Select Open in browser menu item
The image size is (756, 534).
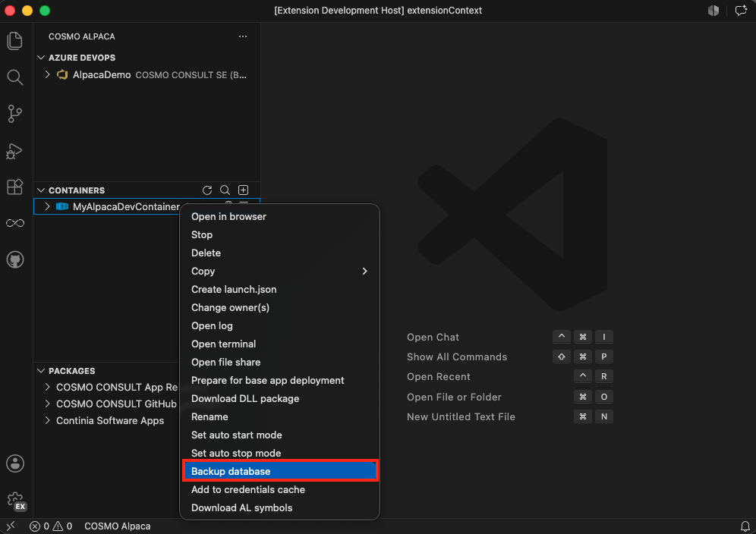(280, 216)
